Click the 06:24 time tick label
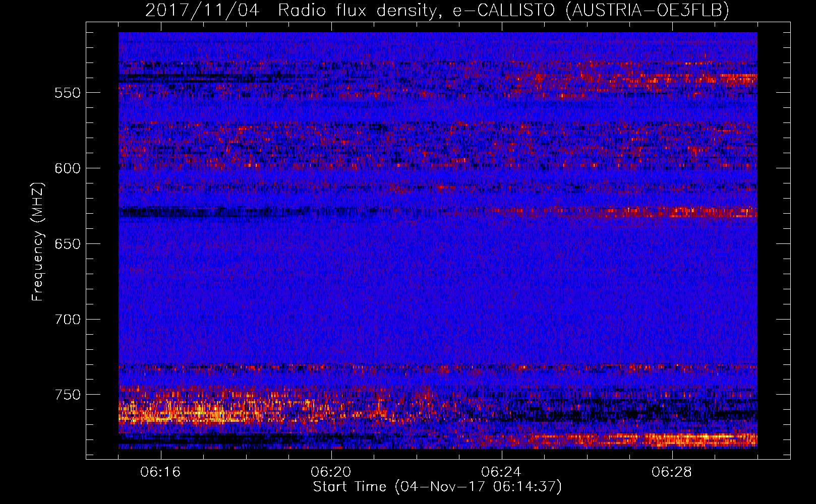This screenshot has height=504, width=816. click(501, 472)
